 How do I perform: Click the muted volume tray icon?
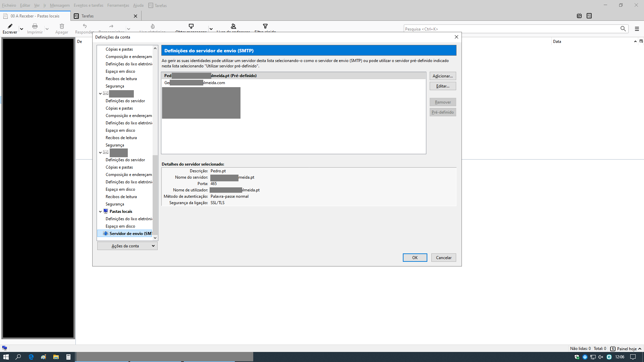pos(601,357)
